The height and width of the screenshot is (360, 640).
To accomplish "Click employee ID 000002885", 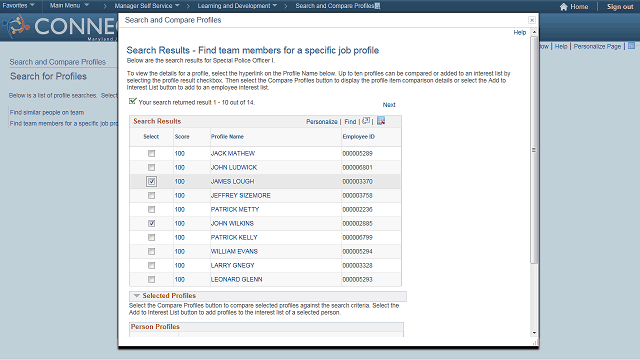I will point(358,223).
